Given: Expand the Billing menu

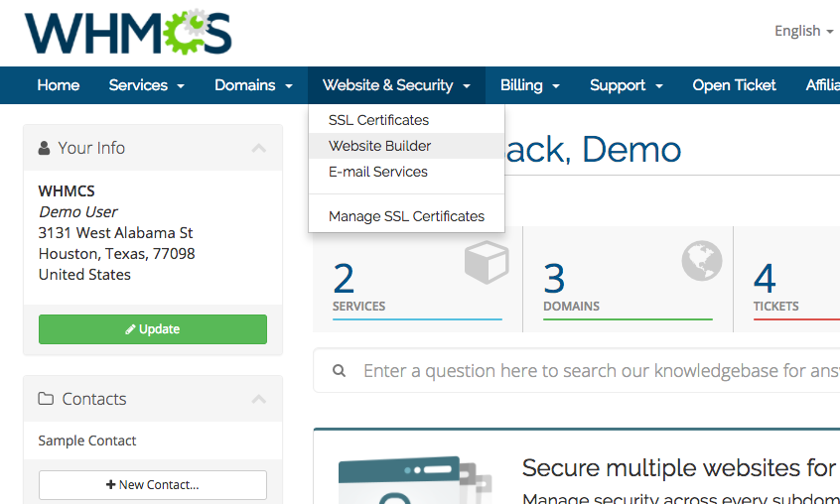Looking at the screenshot, I should [530, 85].
